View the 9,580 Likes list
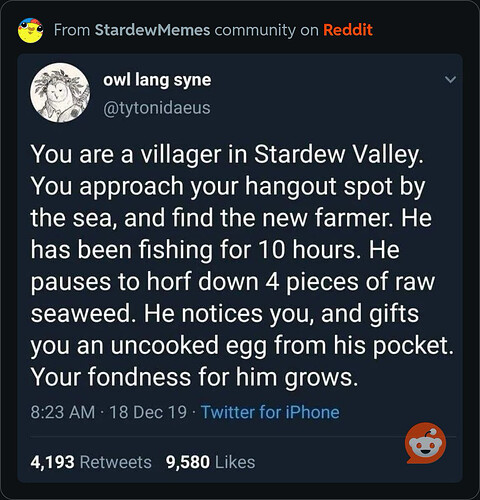This screenshot has width=480, height=500. 211,462
